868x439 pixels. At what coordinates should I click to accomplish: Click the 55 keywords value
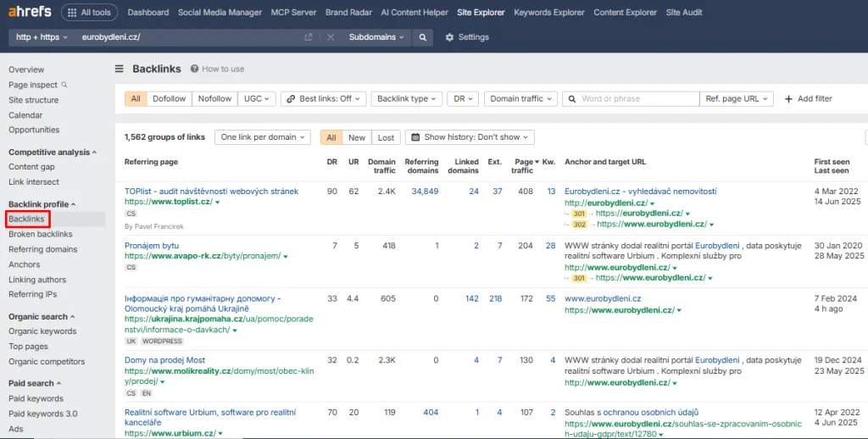point(550,299)
